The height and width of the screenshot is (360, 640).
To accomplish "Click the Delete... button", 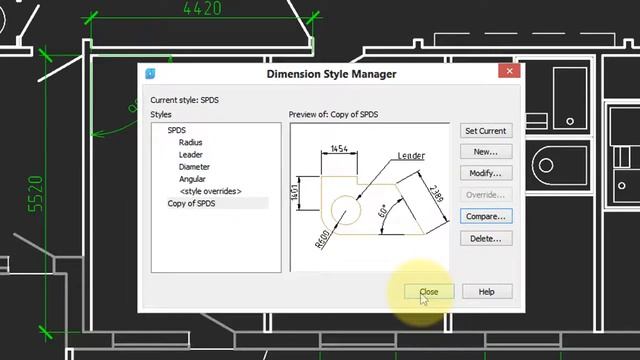I will [x=486, y=238].
